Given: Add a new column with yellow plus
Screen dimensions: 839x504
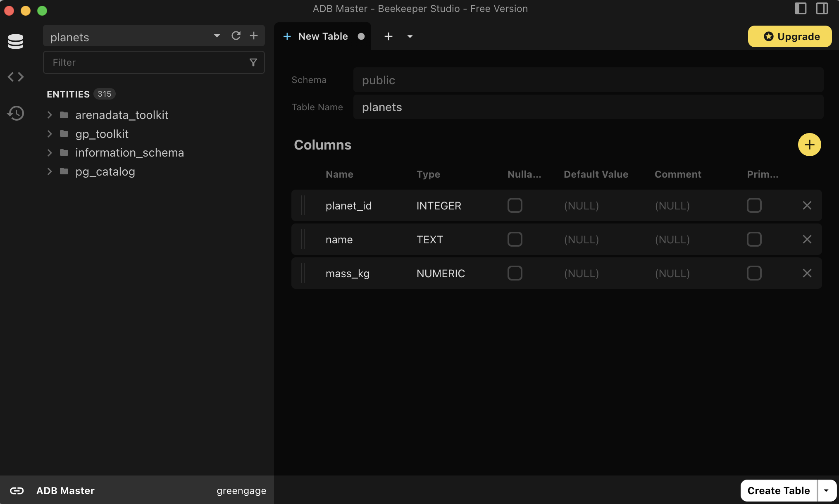Looking at the screenshot, I should click(x=809, y=145).
